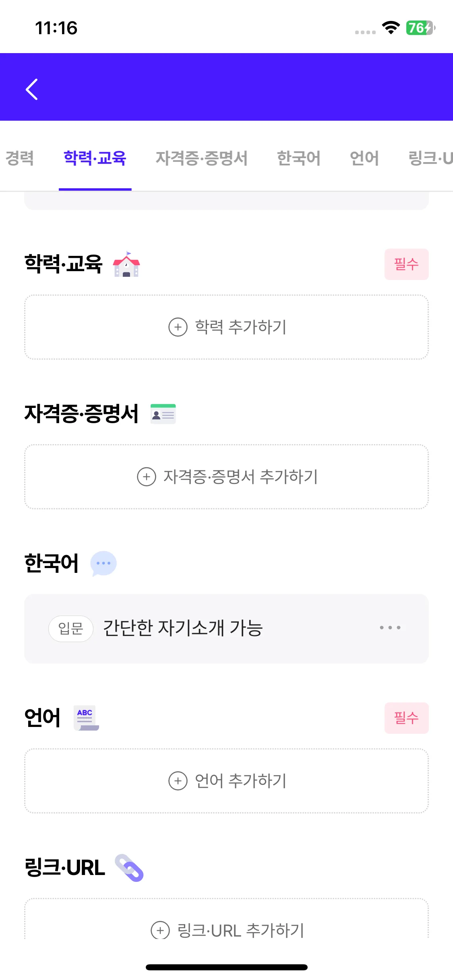
Task: Select the 자격증·증명서 tab
Action: pyautogui.click(x=201, y=158)
